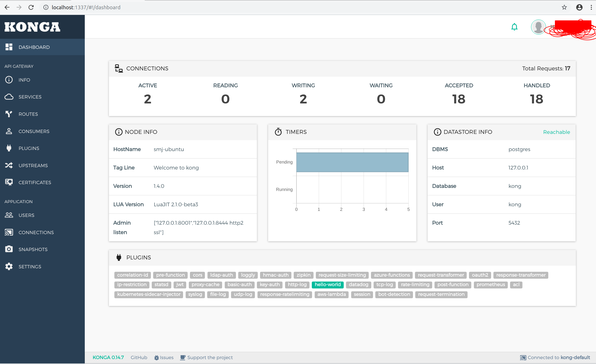Click Support the project link
This screenshot has height=364, width=596.
(210, 357)
